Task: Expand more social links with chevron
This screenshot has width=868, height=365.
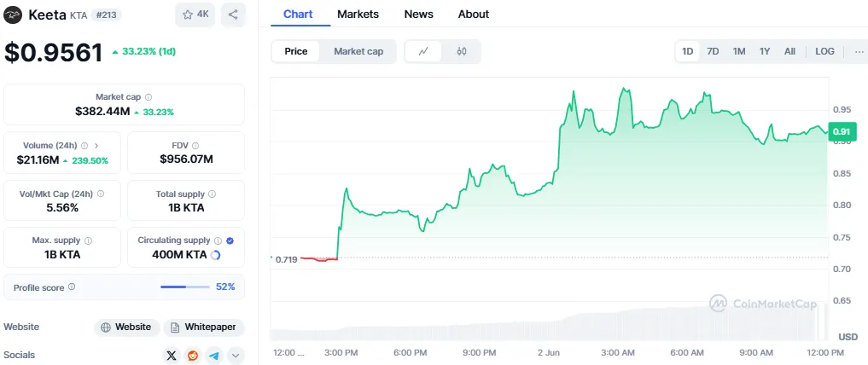Action: [x=236, y=356]
